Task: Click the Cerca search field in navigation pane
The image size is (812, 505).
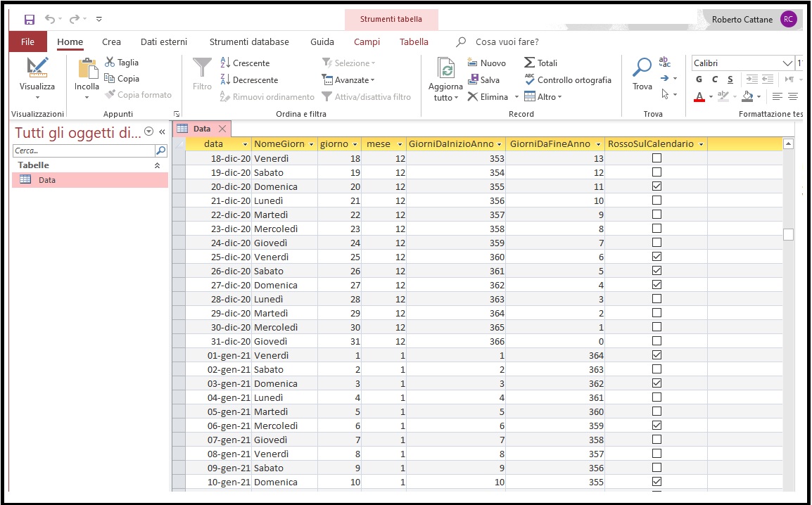Action: point(84,151)
